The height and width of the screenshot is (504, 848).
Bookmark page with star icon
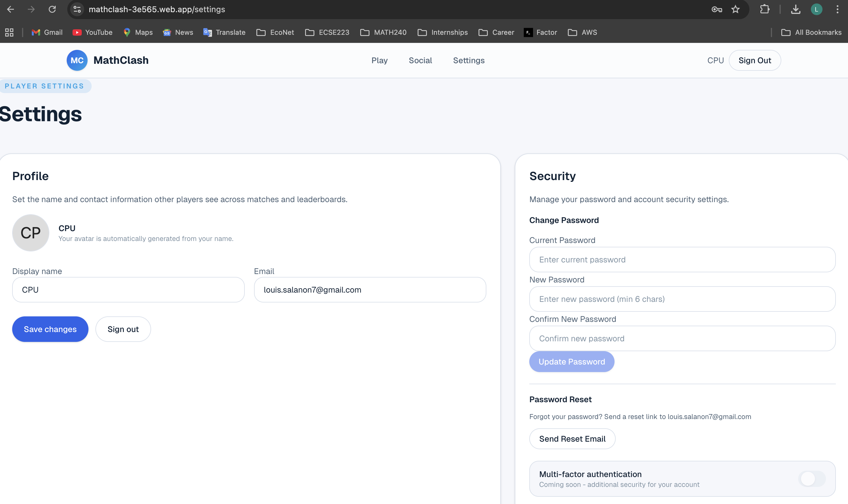point(735,9)
